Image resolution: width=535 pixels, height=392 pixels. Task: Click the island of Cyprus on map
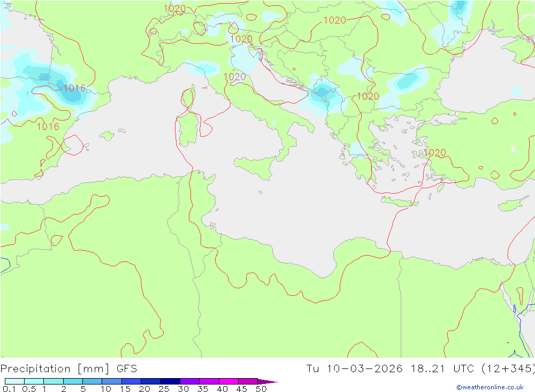pyautogui.click(x=512, y=204)
